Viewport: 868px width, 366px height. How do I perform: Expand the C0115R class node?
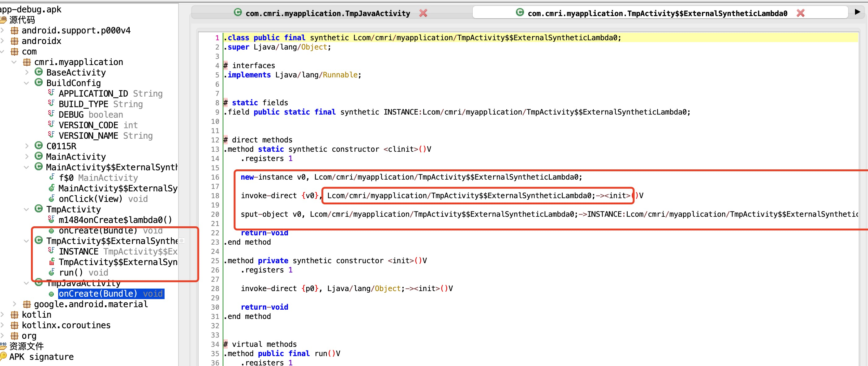click(27, 146)
